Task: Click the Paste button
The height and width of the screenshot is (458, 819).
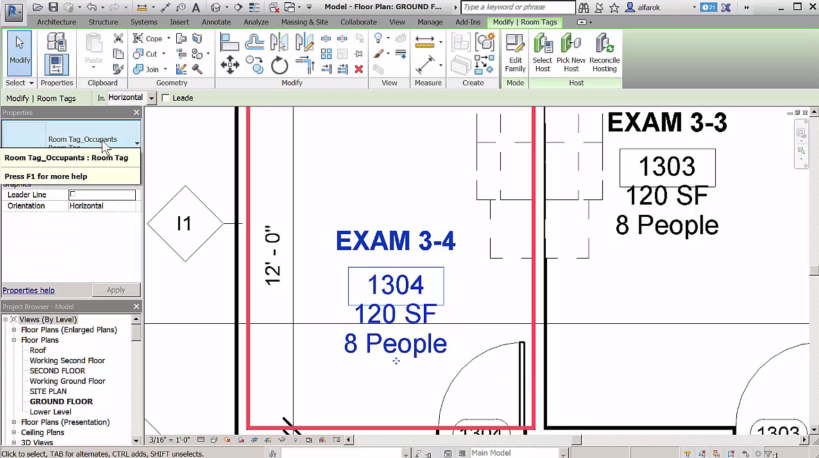Action: point(94,51)
